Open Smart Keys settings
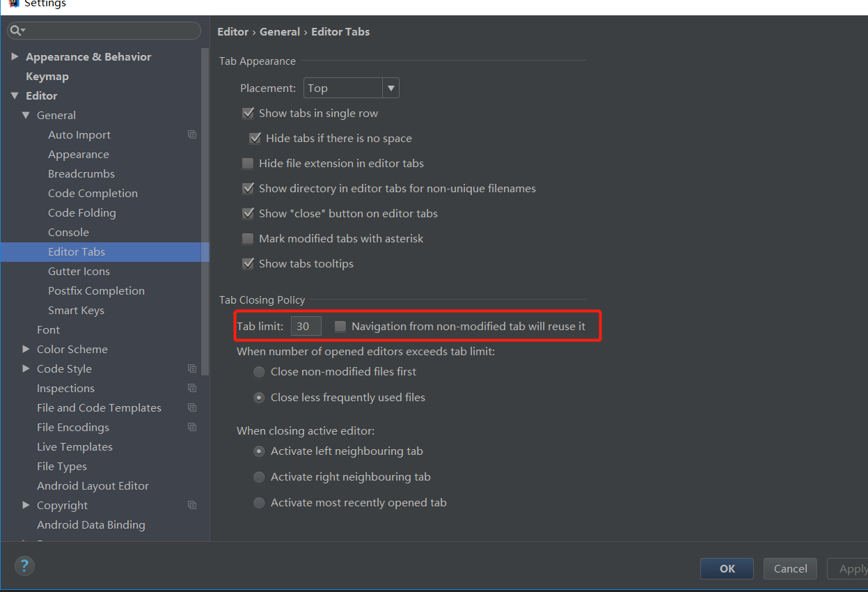The height and width of the screenshot is (592, 868). pyautogui.click(x=76, y=310)
